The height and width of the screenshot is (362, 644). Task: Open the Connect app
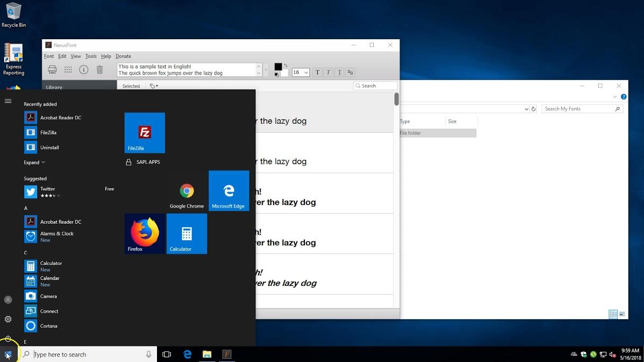[x=69, y=311]
